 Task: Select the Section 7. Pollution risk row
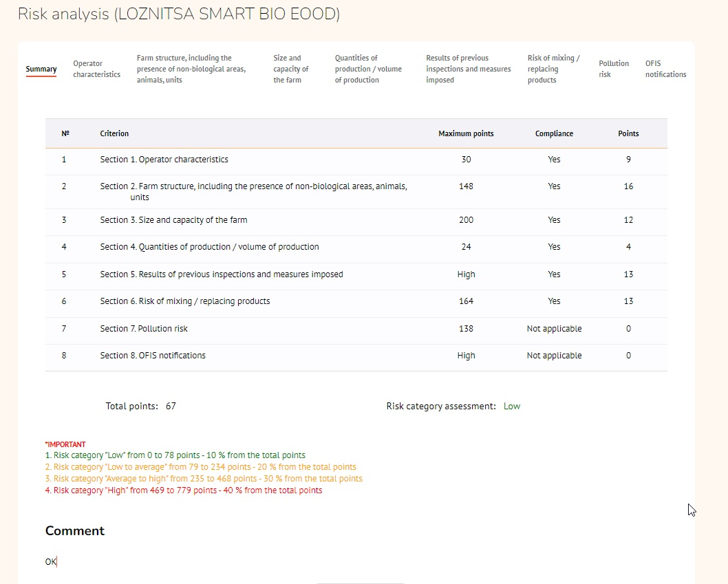tap(143, 329)
